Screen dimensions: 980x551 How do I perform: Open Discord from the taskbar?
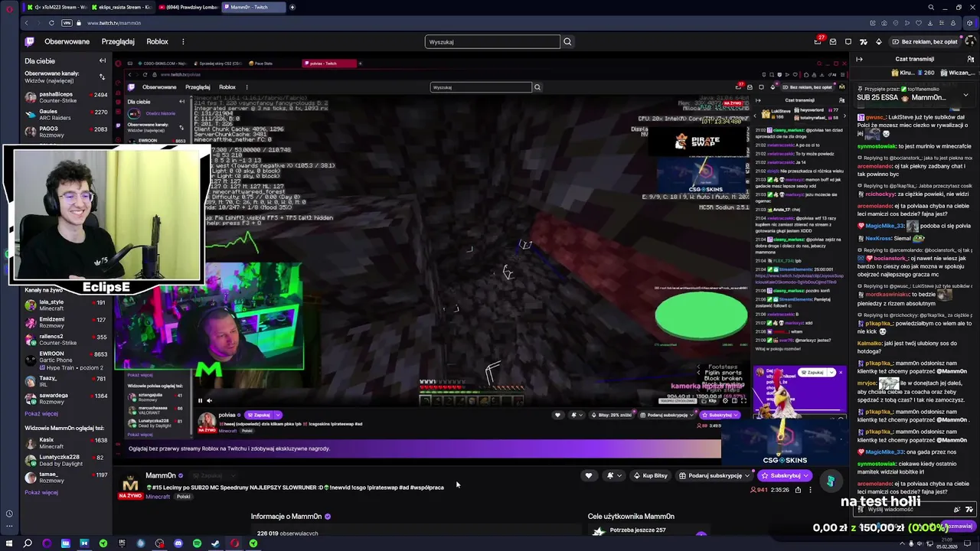tap(178, 543)
